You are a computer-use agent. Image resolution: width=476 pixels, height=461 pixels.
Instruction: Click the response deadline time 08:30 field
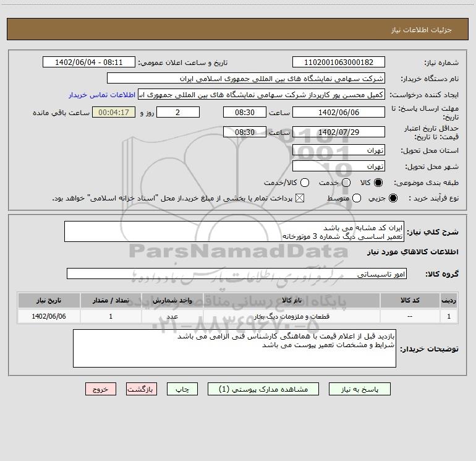245,112
